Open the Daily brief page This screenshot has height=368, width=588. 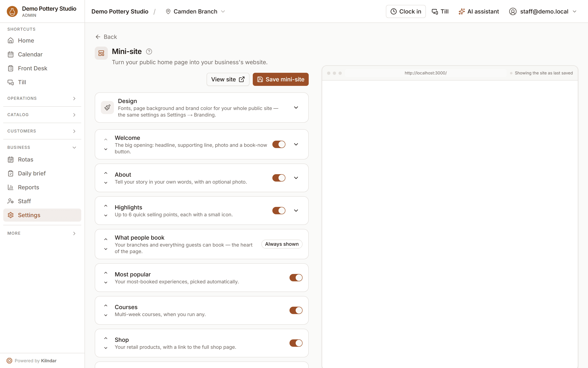[42, 173]
